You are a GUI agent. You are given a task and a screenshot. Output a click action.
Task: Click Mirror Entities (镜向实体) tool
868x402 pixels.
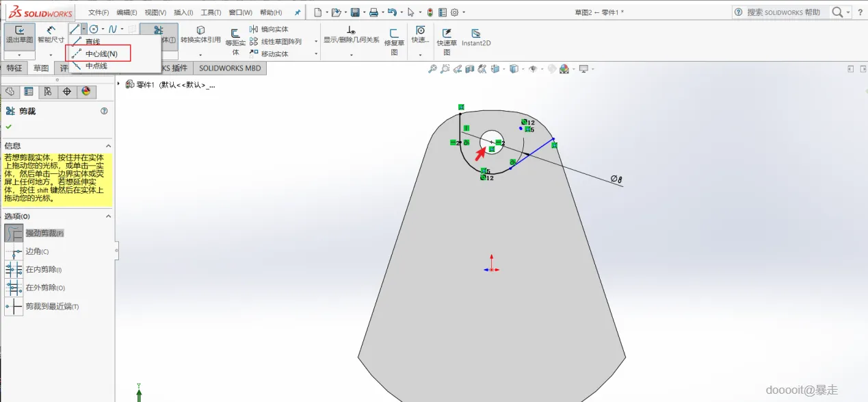coord(269,29)
